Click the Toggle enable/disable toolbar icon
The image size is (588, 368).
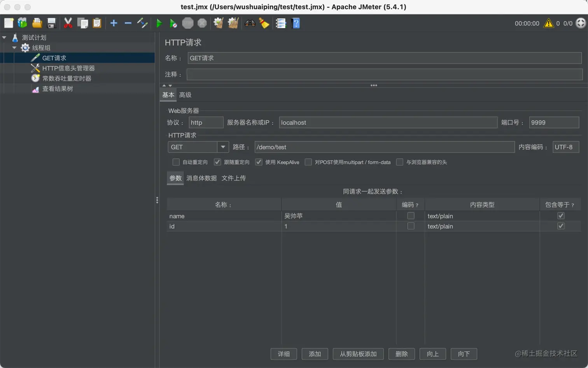142,23
